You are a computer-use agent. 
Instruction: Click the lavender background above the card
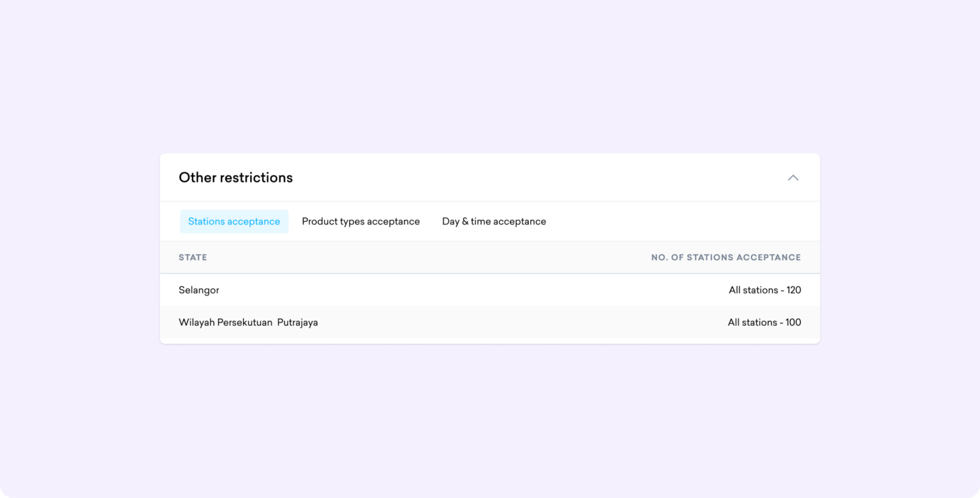point(490,77)
